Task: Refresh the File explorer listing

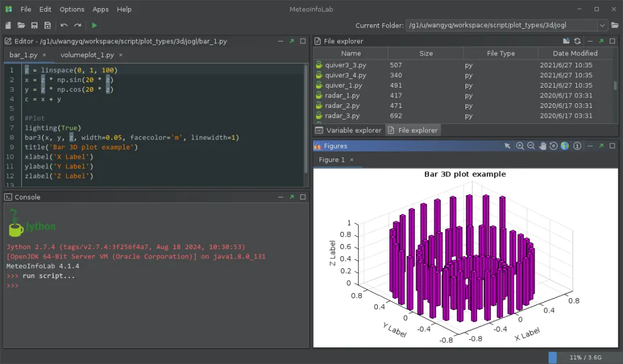Action: pyautogui.click(x=577, y=41)
